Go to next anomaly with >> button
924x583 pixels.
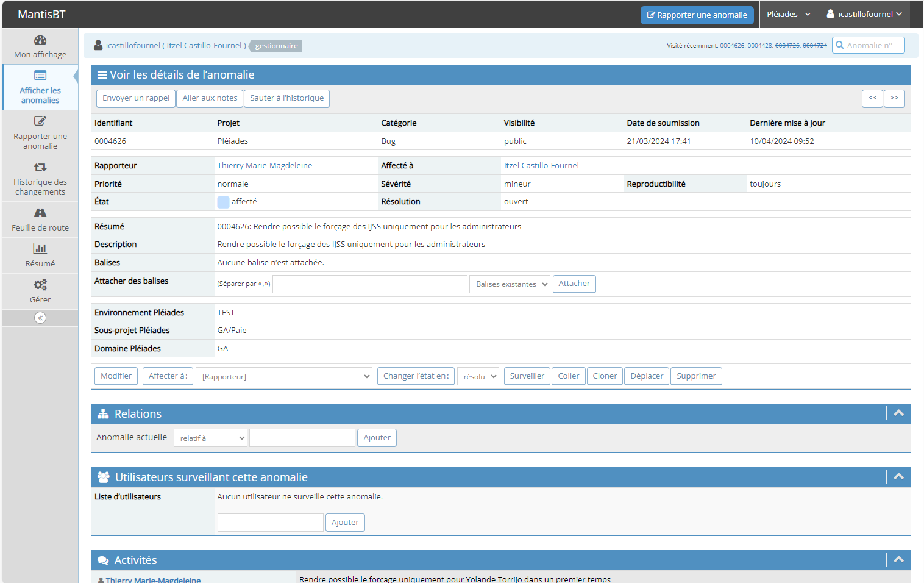[894, 98]
